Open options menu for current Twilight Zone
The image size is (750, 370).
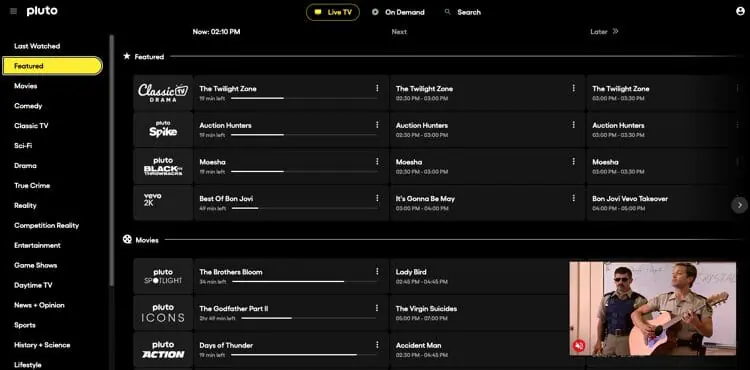pyautogui.click(x=377, y=88)
